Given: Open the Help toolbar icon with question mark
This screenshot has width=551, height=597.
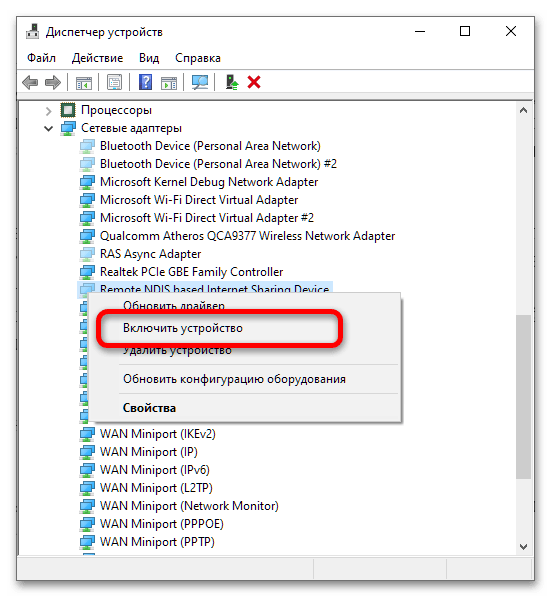Looking at the screenshot, I should (145, 82).
